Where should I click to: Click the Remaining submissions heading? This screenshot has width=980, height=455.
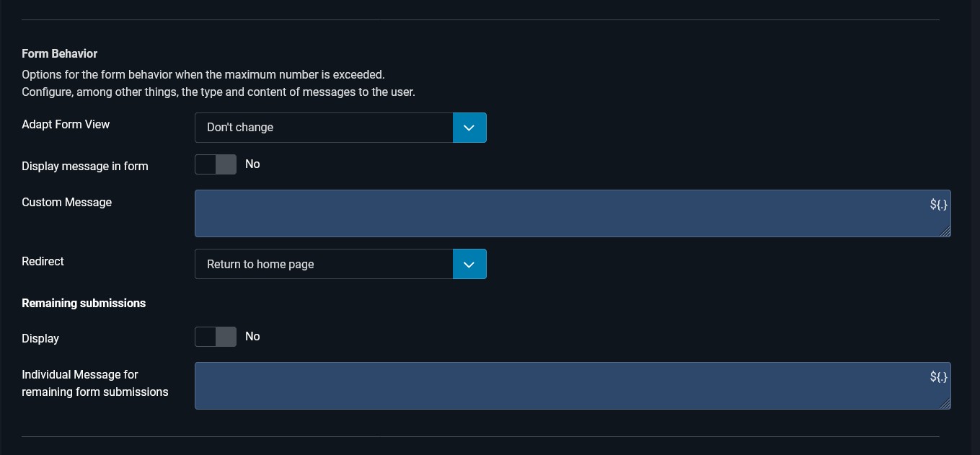[x=84, y=303]
